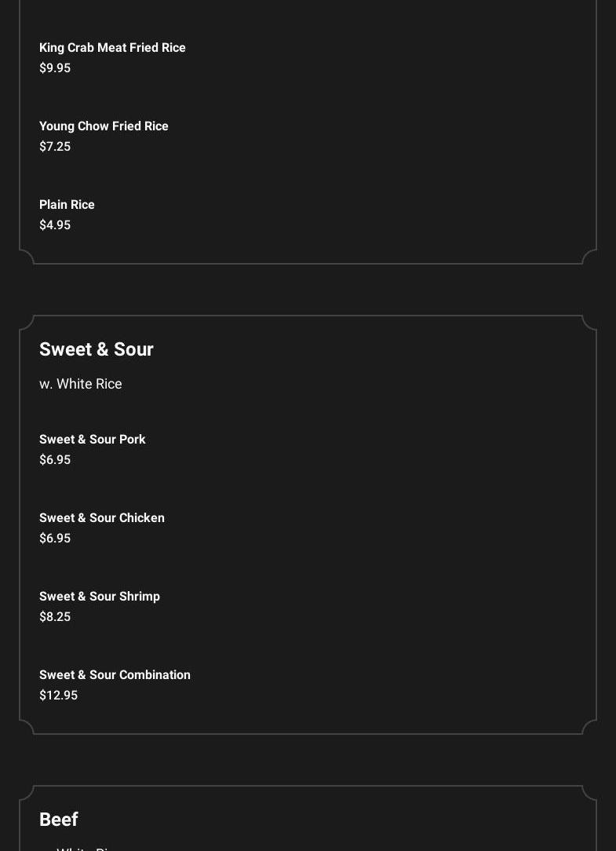Choose the Plain Rice menu item
Screen dimensions: 616x851
coord(67,205)
